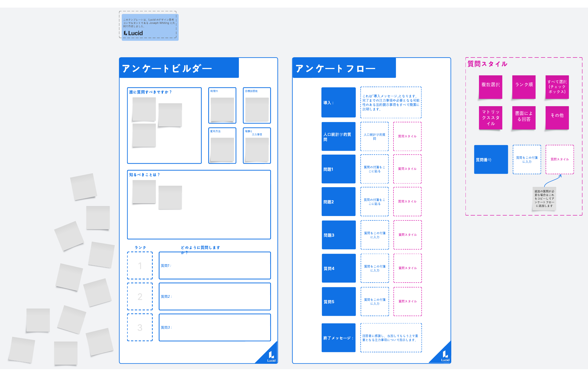The width and height of the screenshot is (588, 377).
Task: Click Lucid corner logo on アンケートビルダー board
Action: pyautogui.click(x=271, y=356)
